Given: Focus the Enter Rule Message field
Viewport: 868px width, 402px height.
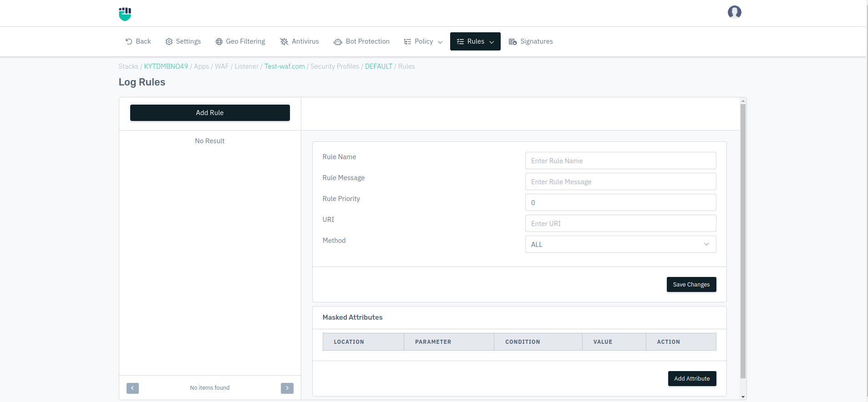Looking at the screenshot, I should coord(620,181).
